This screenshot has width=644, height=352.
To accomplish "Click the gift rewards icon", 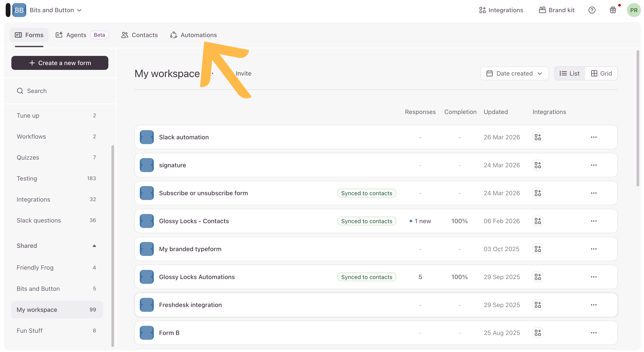I will coord(613,10).
